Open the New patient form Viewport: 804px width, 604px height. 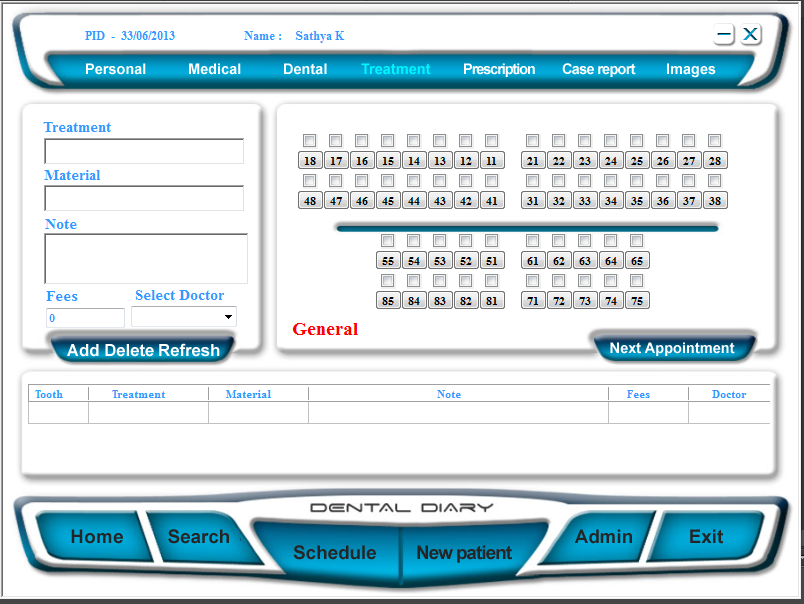pyautogui.click(x=463, y=553)
